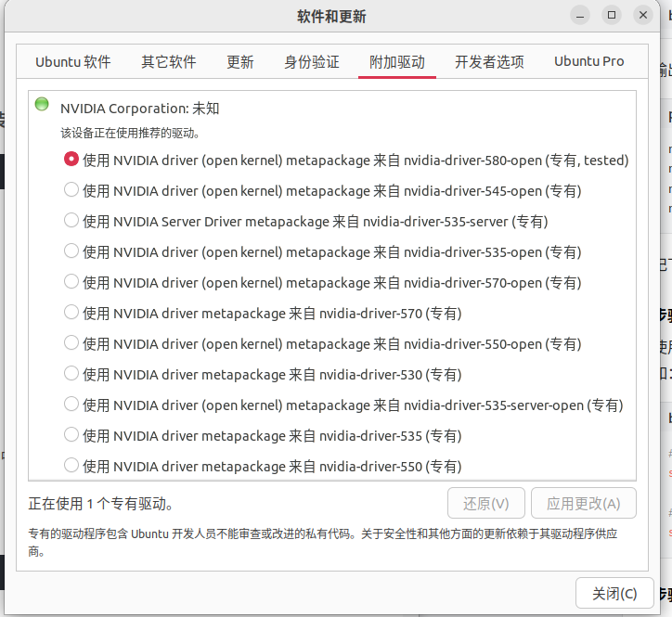Close window with title bar X icon
Viewport: 672px width, 617px height.
pyautogui.click(x=643, y=16)
